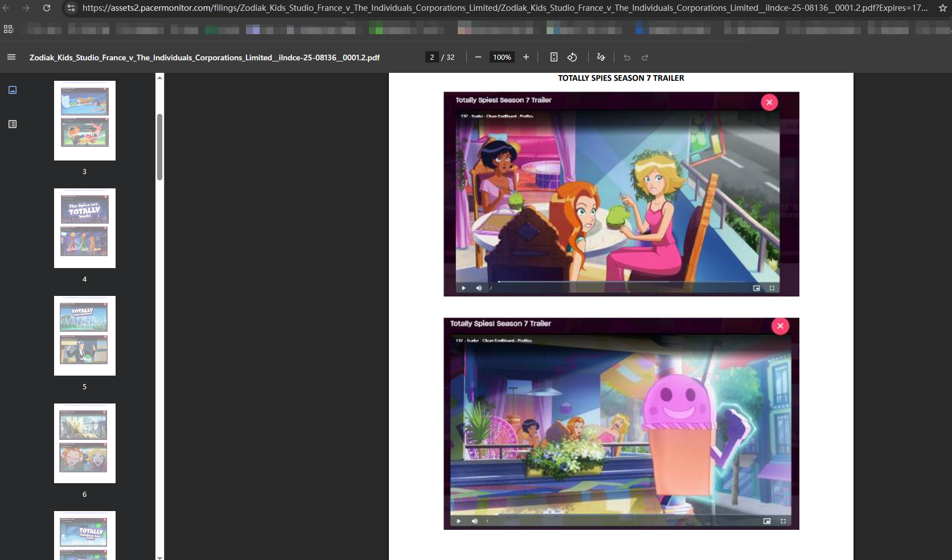Jump to page 6 thumbnail
Screen dimensions: 952x560
pyautogui.click(x=85, y=443)
